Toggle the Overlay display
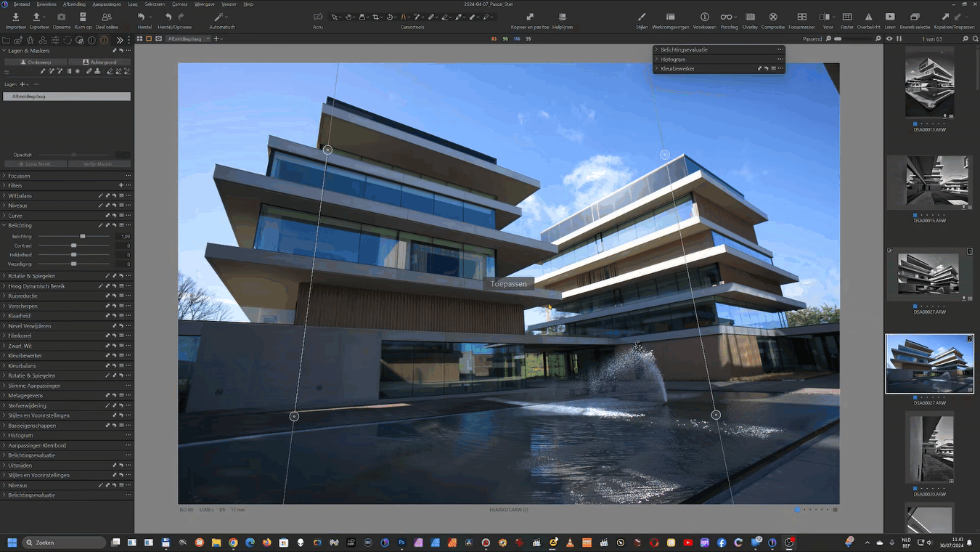The width and height of the screenshot is (980, 552). point(750,17)
